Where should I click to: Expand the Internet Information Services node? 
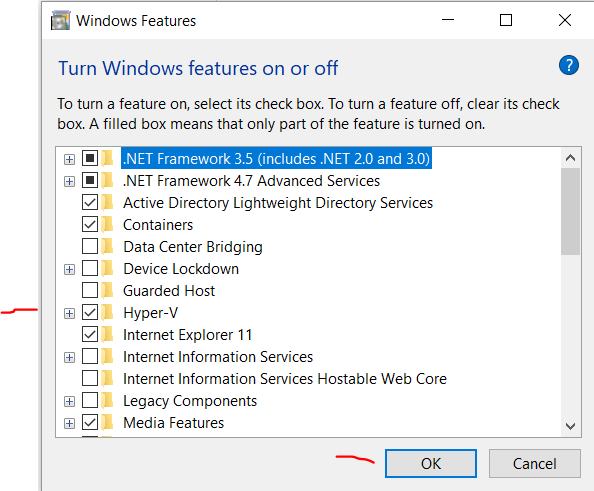[x=69, y=357]
